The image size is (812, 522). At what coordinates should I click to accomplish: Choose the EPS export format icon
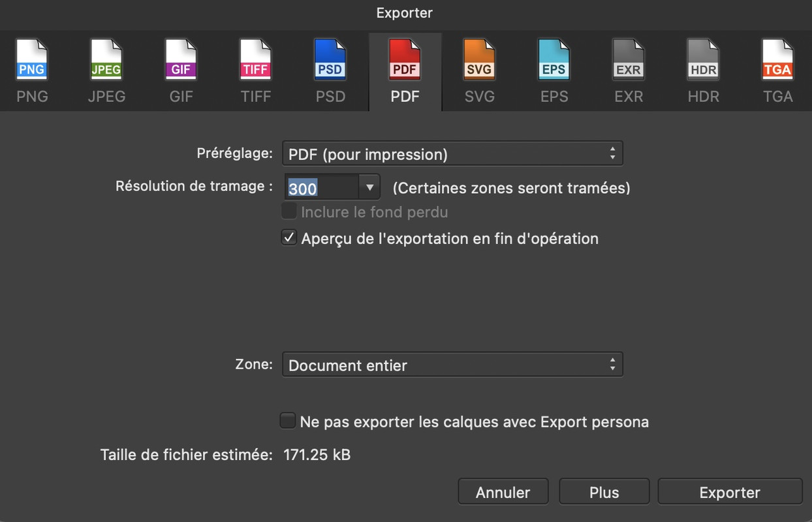554,61
